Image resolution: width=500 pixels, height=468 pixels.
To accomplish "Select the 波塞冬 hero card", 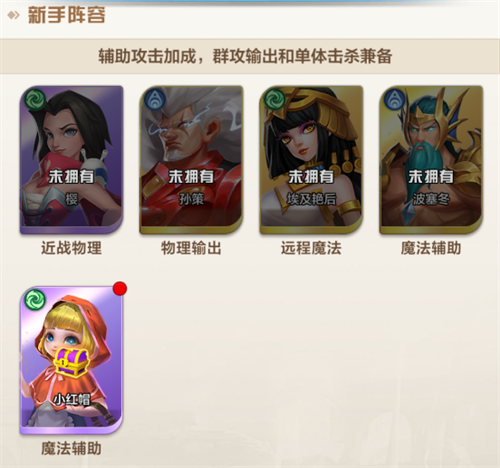I will tap(431, 160).
